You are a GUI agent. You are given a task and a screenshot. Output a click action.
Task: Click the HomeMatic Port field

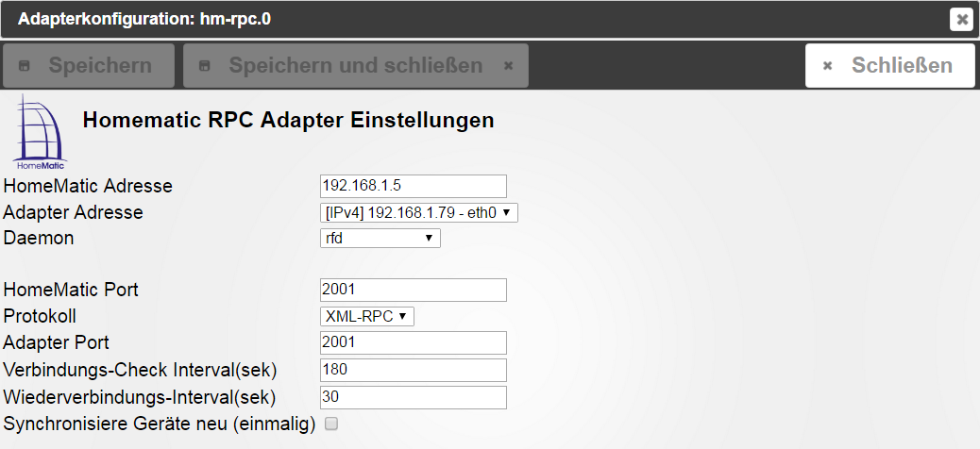(414, 290)
